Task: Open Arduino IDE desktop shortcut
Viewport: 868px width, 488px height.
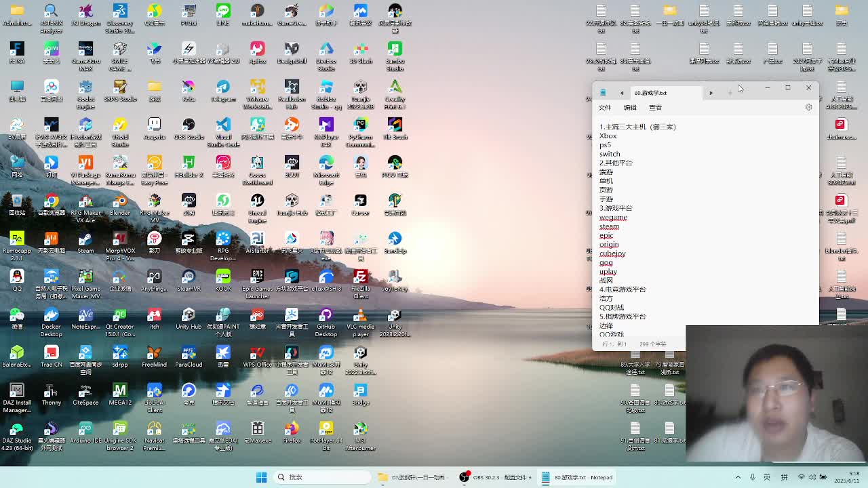Action: (85, 433)
